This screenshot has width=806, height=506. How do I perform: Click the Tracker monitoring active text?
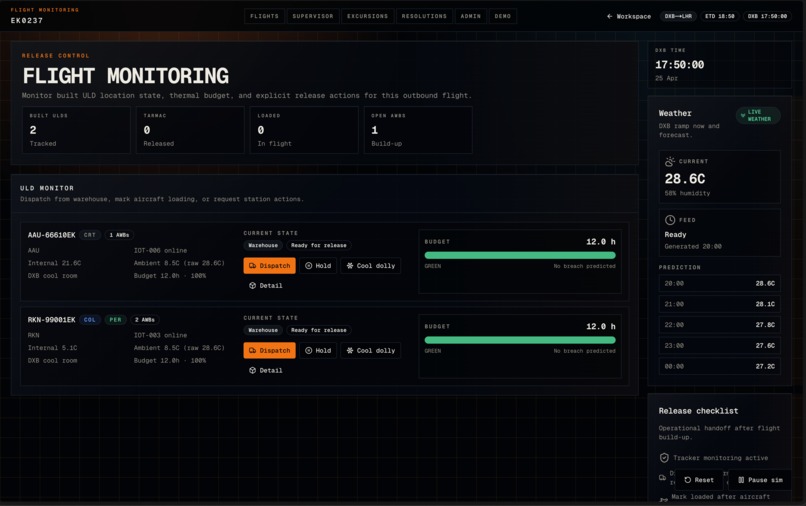click(721, 458)
